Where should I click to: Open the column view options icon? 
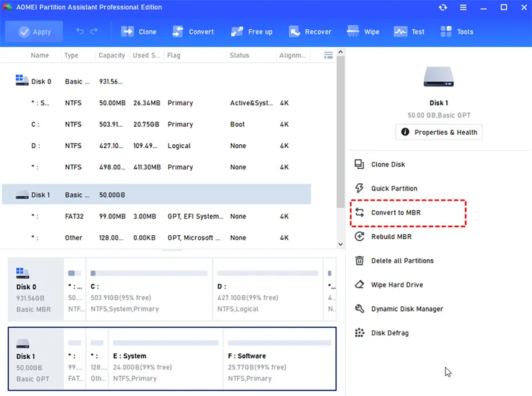329,55
